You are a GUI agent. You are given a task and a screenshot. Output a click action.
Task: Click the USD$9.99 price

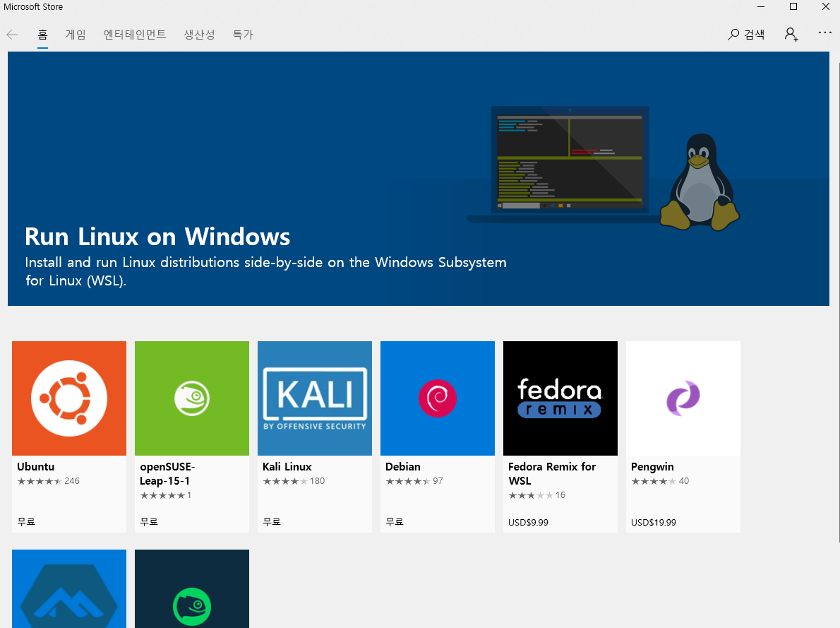point(528,522)
